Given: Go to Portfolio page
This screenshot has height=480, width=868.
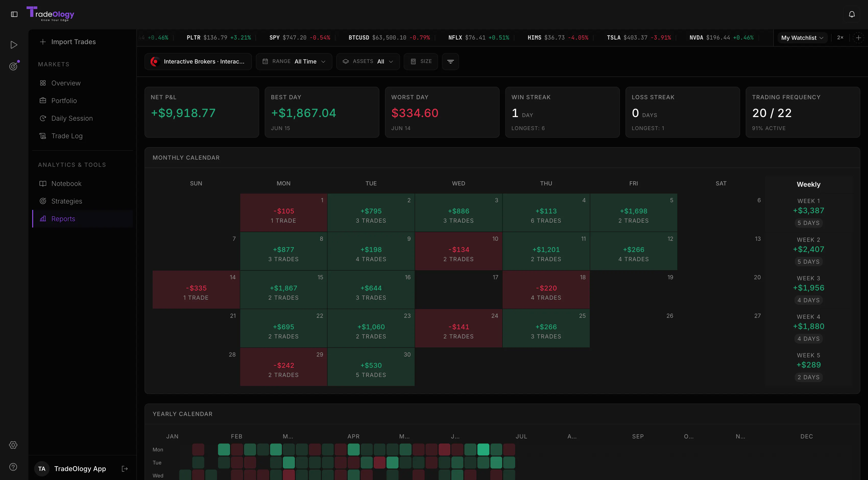Looking at the screenshot, I should (82, 100).
